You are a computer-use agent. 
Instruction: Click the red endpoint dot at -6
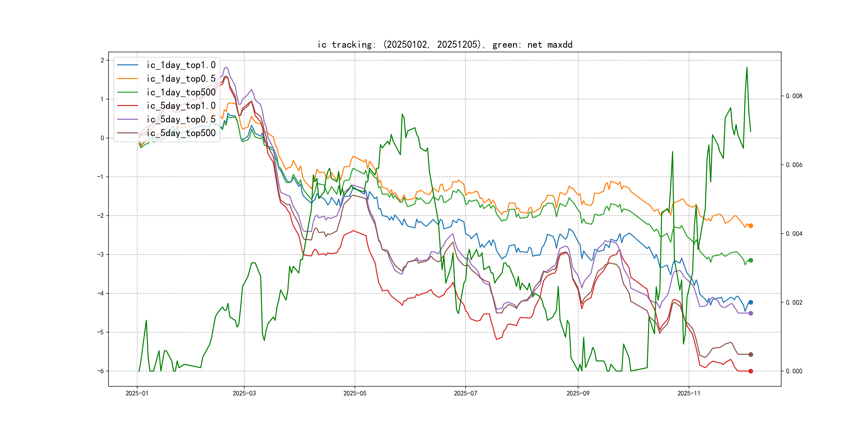[750, 371]
